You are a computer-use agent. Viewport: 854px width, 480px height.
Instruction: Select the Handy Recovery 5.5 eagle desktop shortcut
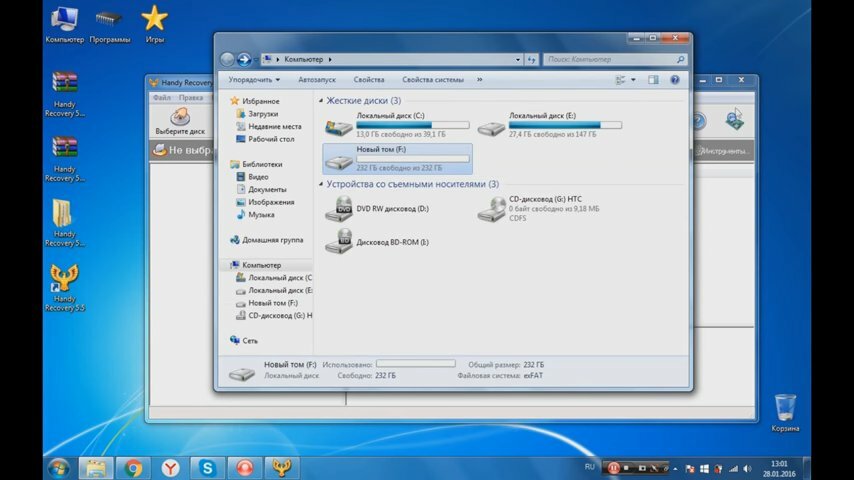[64, 288]
